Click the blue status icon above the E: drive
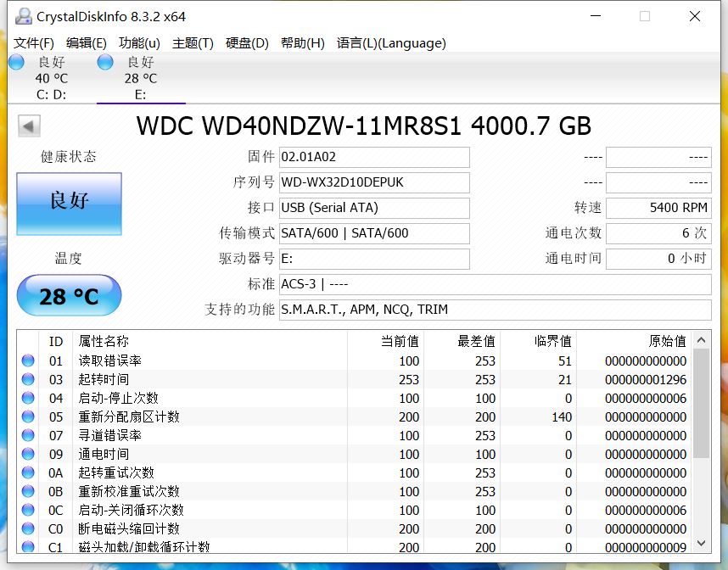The image size is (728, 570). pyautogui.click(x=104, y=61)
